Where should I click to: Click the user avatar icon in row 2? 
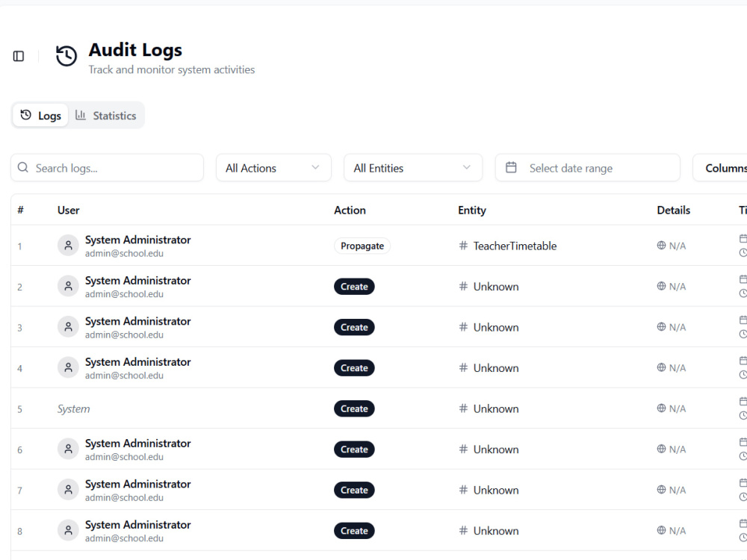point(68,286)
